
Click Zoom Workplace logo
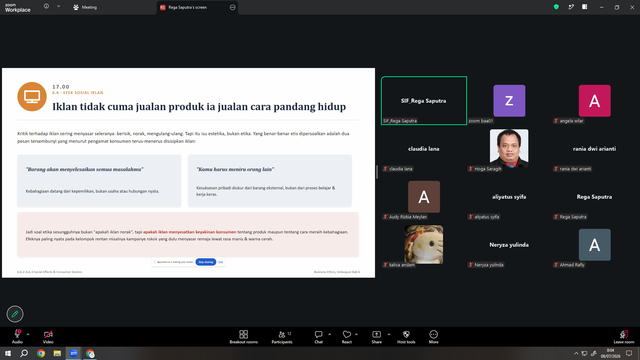(18, 8)
